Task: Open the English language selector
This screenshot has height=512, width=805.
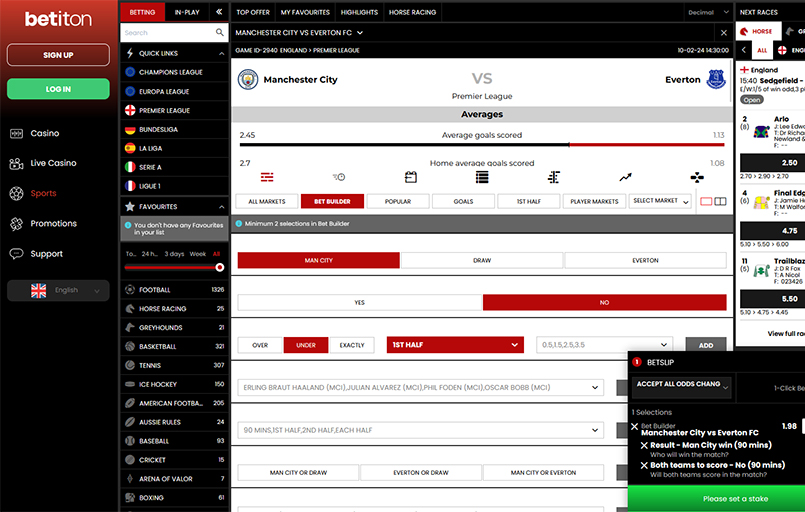Action: pyautogui.click(x=58, y=291)
